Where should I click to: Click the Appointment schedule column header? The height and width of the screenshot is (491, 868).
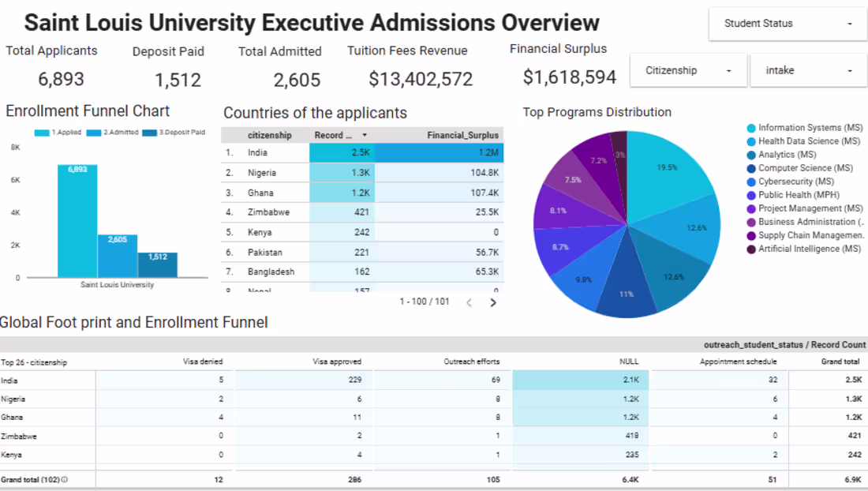(x=738, y=362)
